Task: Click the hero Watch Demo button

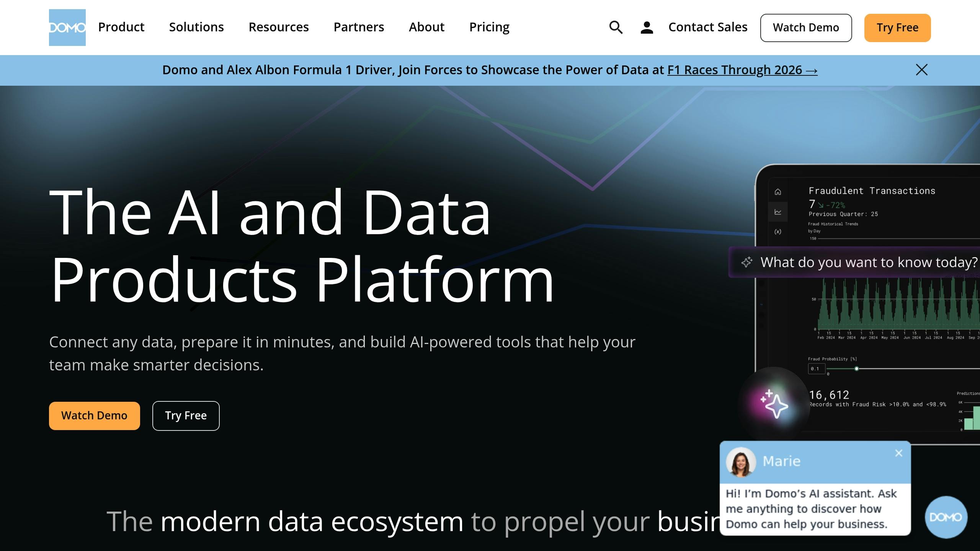Action: 94,416
